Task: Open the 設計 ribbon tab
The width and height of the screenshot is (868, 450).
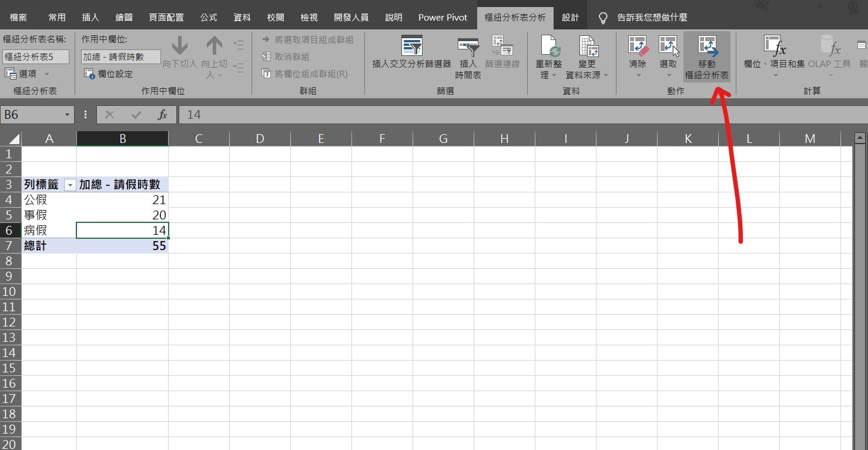Action: pyautogui.click(x=570, y=17)
